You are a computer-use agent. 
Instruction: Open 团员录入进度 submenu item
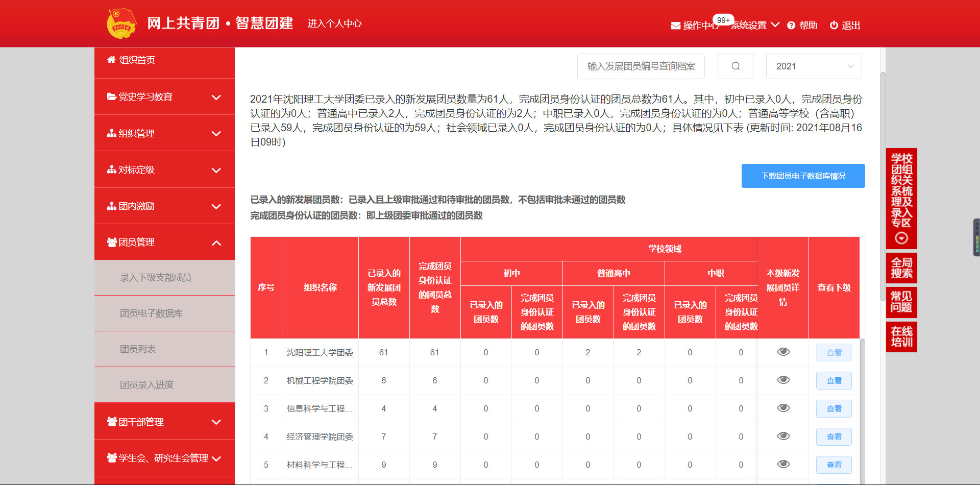point(164,385)
